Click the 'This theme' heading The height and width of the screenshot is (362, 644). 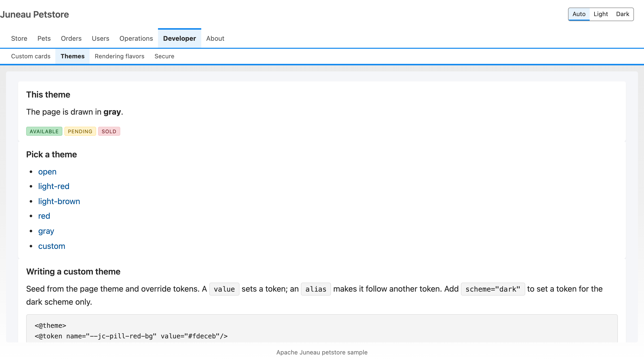coord(48,95)
